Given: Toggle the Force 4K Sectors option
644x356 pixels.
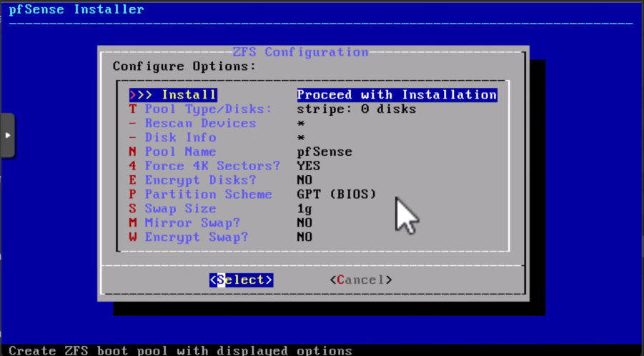Looking at the screenshot, I should pyautogui.click(x=212, y=166).
